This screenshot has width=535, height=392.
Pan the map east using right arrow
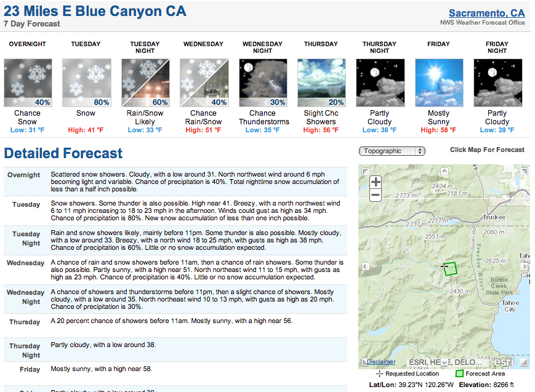pos(525,266)
